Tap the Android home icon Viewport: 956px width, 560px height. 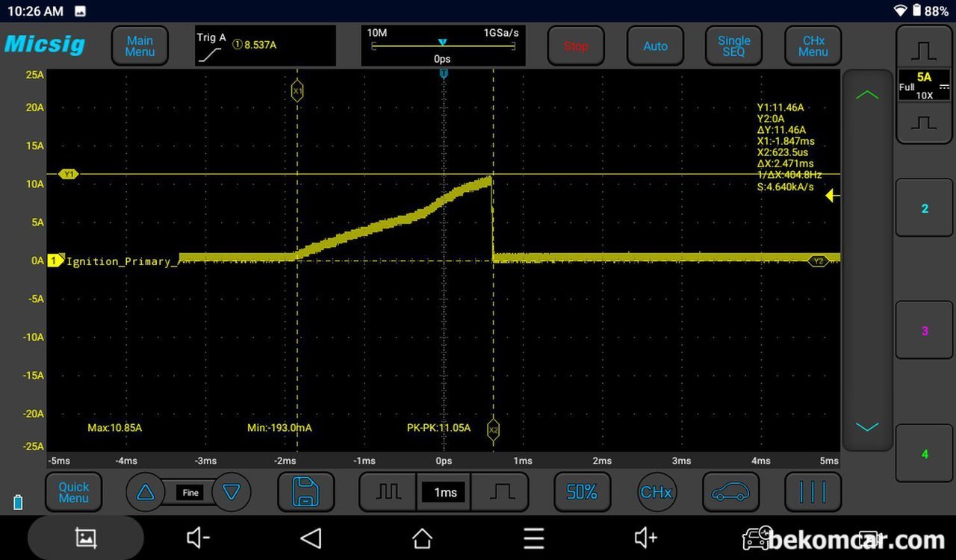pos(422,538)
